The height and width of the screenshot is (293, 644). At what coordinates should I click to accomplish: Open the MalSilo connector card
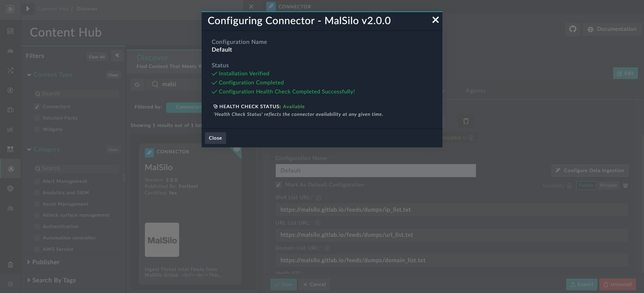(x=190, y=214)
